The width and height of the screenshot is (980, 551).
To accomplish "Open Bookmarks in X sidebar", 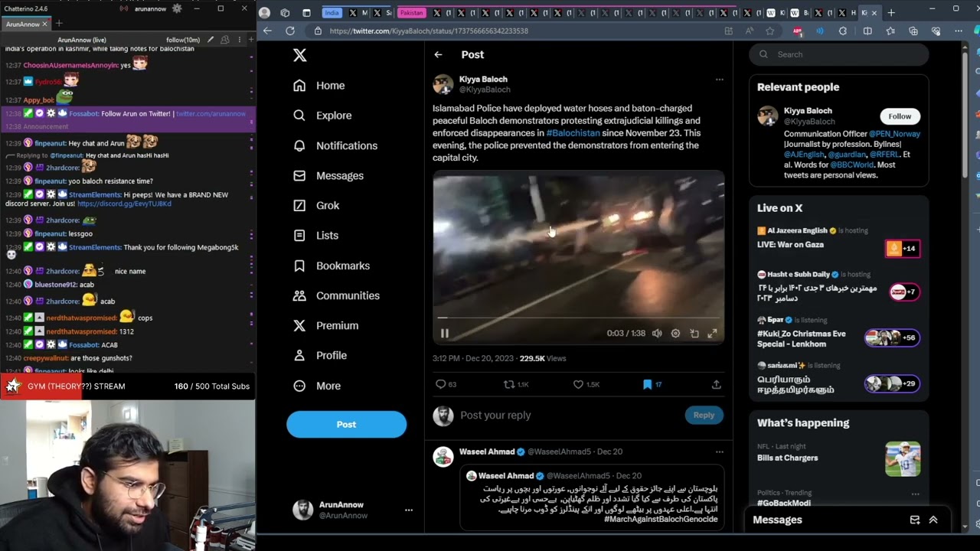I will click(x=332, y=266).
